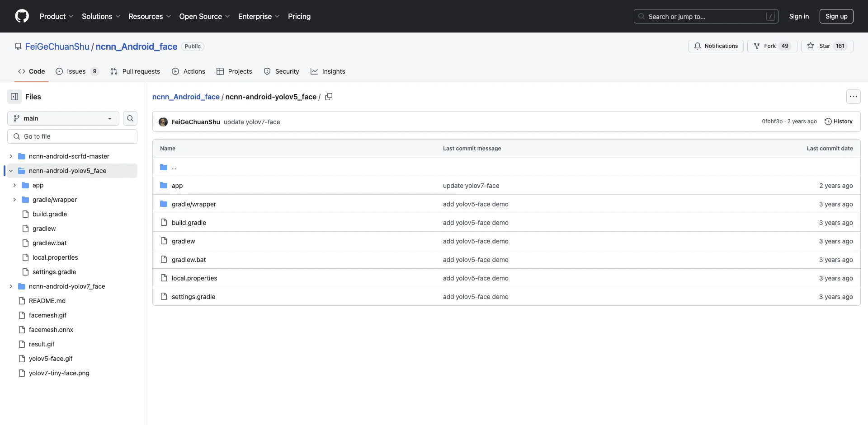Open the more options ellipsis menu
868x425 pixels.
[853, 97]
